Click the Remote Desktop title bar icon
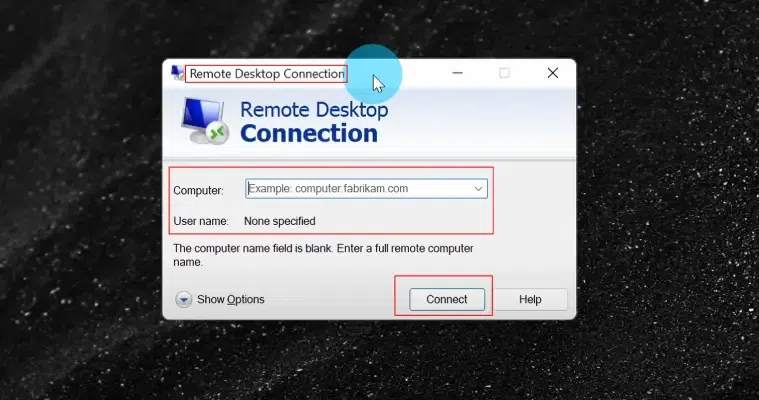This screenshot has height=400, width=759. click(x=177, y=73)
